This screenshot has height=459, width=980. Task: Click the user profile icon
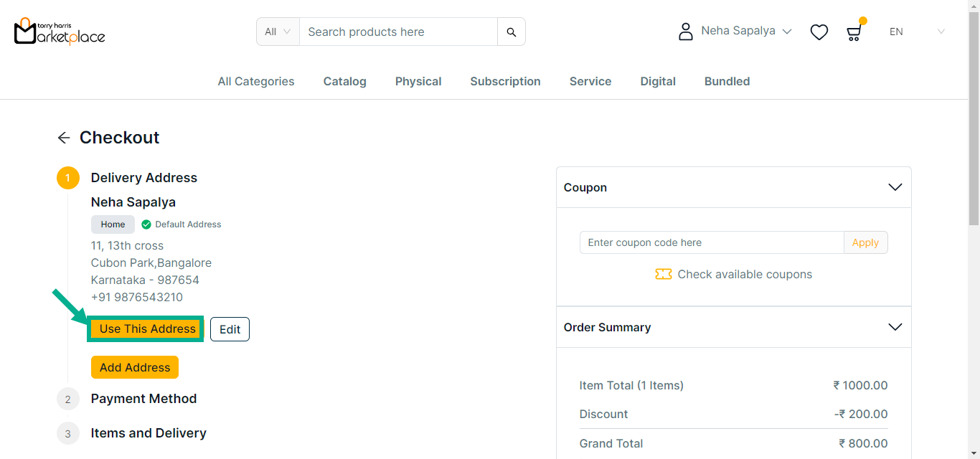(686, 32)
